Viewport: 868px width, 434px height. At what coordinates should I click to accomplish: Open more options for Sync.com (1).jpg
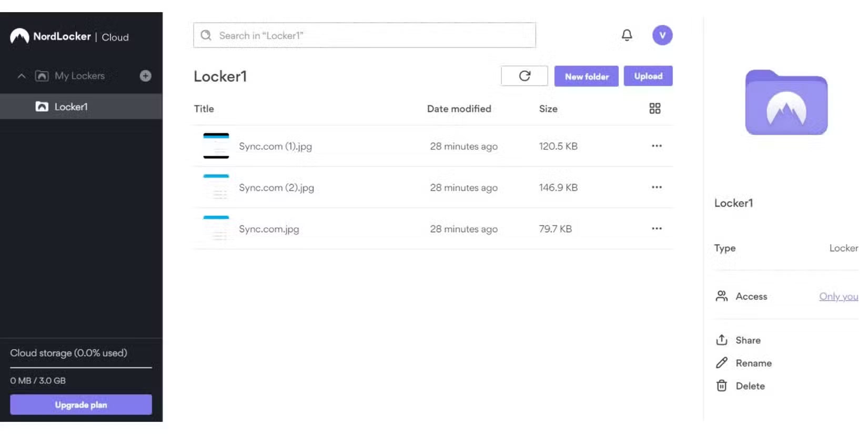coord(657,146)
